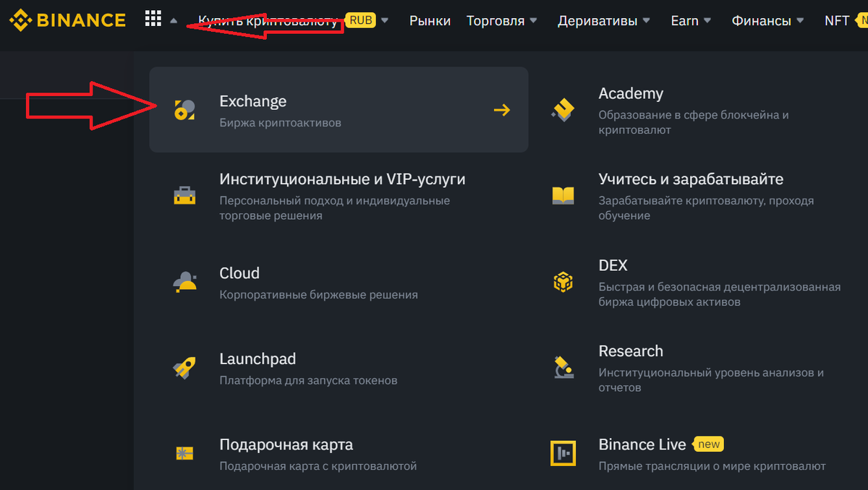The height and width of the screenshot is (490, 868).
Task: Click the Binance Live icon
Action: (x=563, y=453)
